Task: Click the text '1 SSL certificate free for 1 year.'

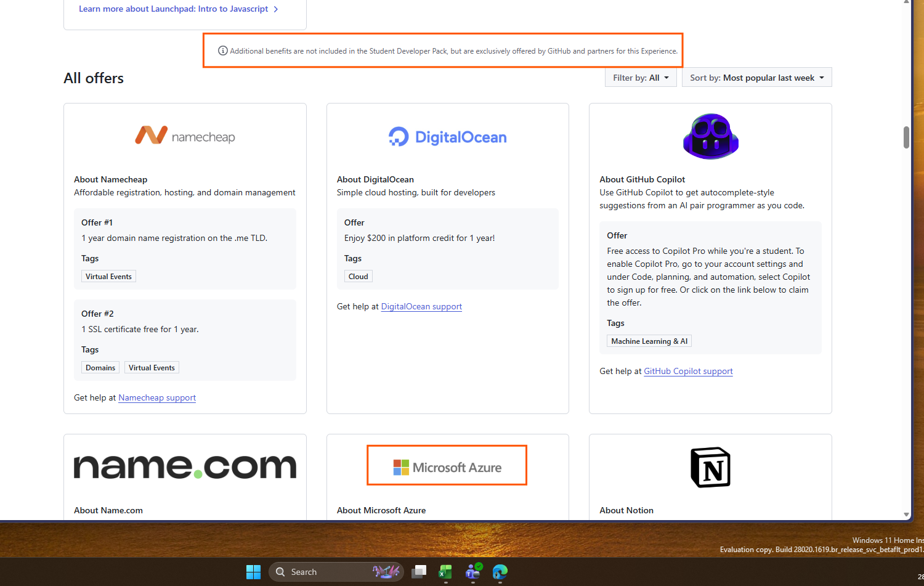Action: pyautogui.click(x=140, y=329)
